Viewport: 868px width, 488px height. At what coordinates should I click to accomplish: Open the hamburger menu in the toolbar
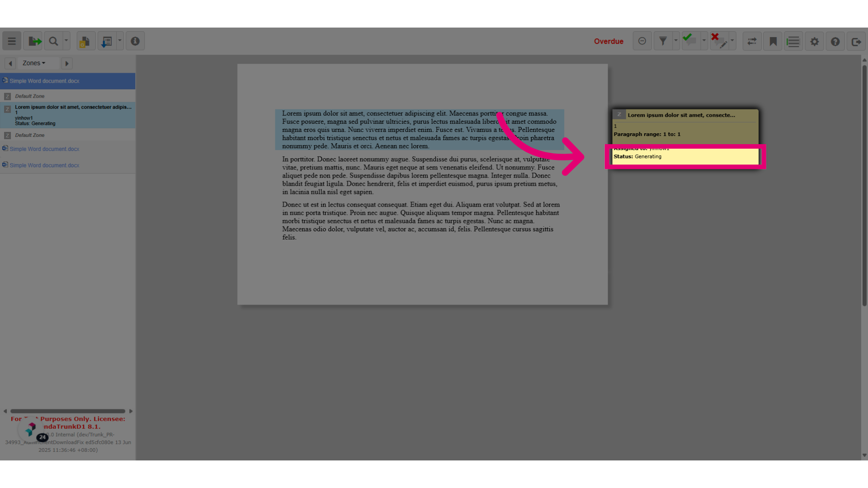click(x=12, y=41)
